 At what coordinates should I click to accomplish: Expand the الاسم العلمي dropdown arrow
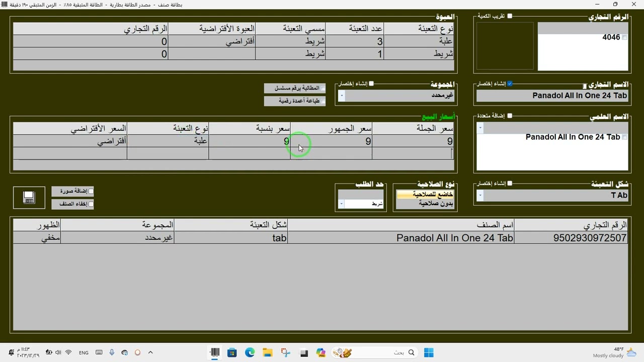pos(480,128)
